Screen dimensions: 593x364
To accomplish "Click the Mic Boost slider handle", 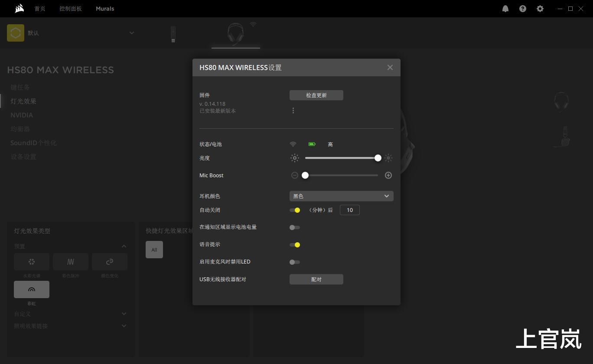I will point(305,175).
